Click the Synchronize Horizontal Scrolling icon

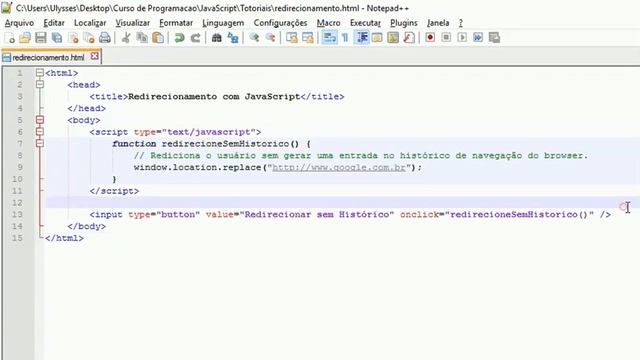(308, 38)
